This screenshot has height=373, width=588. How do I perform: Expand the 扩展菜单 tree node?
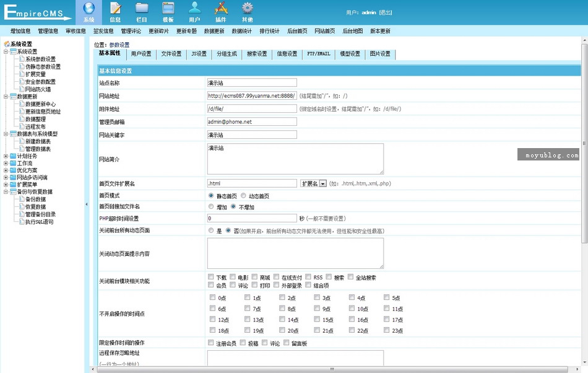(6, 185)
